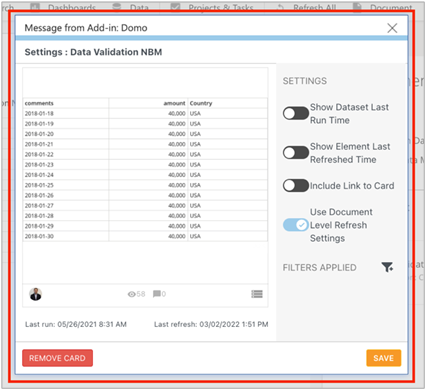The width and height of the screenshot is (426, 389).
Task: Open Projects & Tasks in background ribbon
Action: 212,7
